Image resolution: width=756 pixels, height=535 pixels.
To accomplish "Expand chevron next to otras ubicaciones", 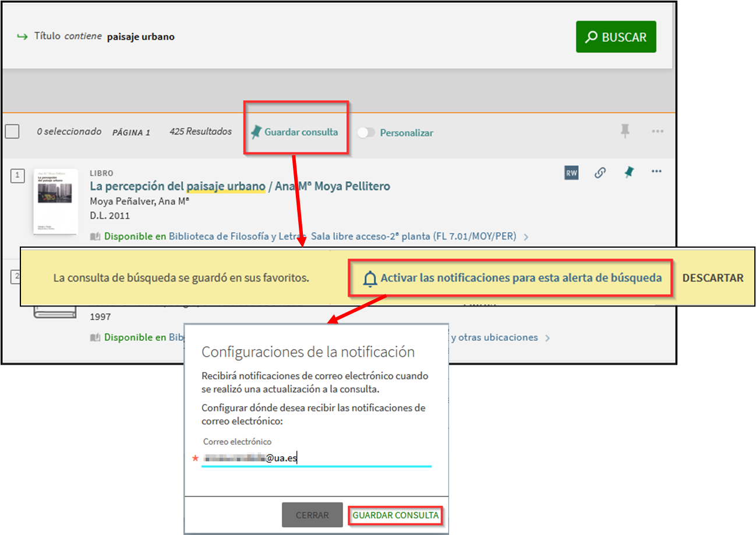I will (547, 338).
